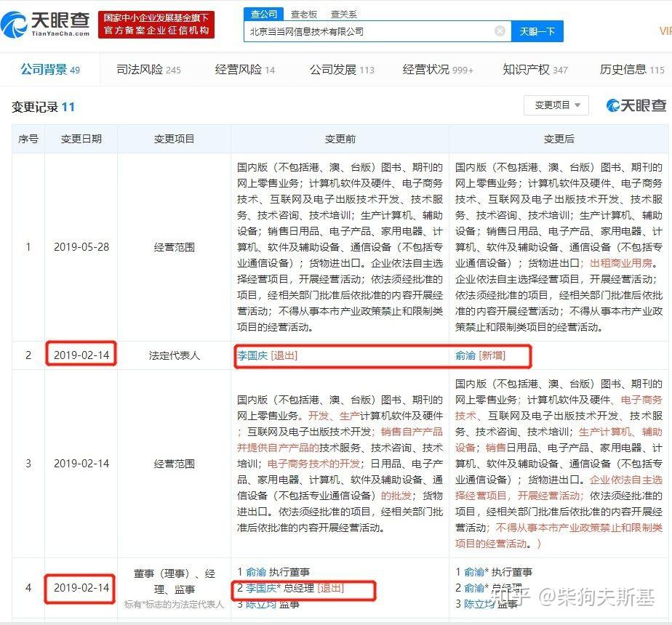Select the date 2019-05-28 in row 1
Screen dimensions: 672x625
tap(81, 247)
